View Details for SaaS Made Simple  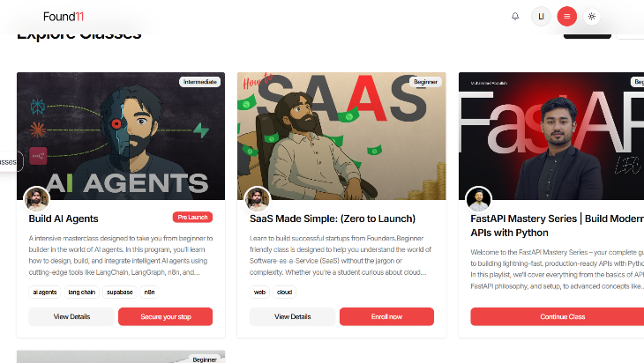(x=292, y=316)
